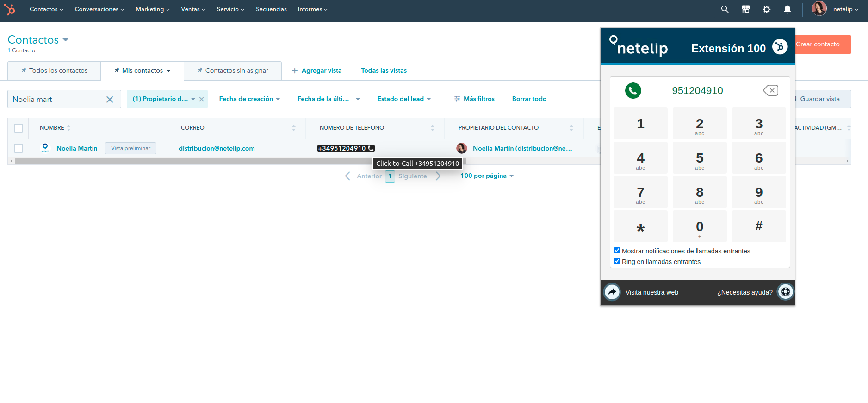Go to previous page arrow

coord(347,176)
